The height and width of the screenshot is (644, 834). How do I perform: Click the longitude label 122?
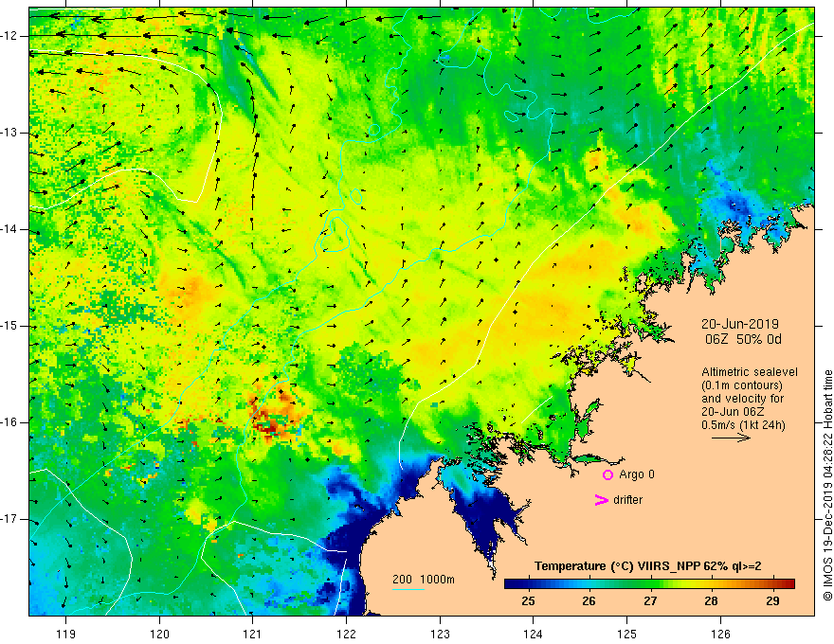coord(346,634)
